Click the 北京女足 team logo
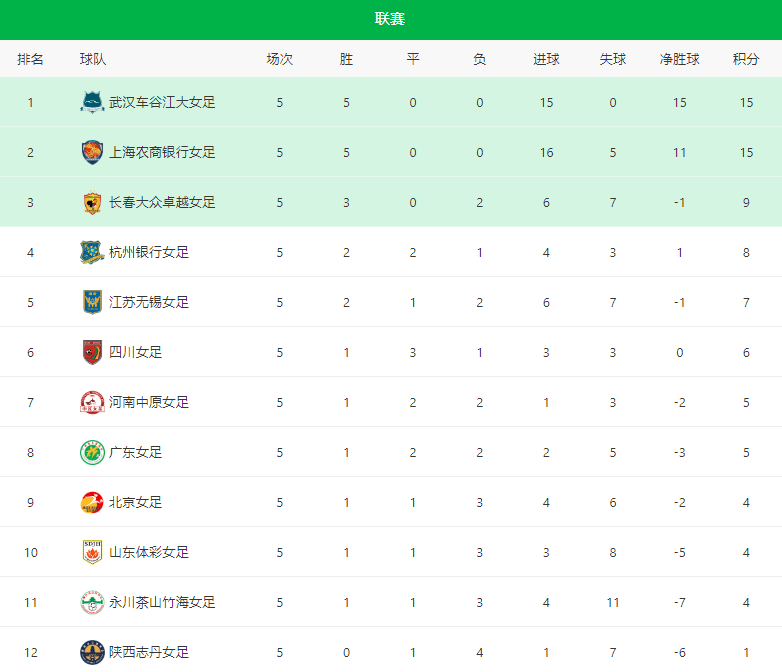The height and width of the screenshot is (672, 782). (92, 502)
